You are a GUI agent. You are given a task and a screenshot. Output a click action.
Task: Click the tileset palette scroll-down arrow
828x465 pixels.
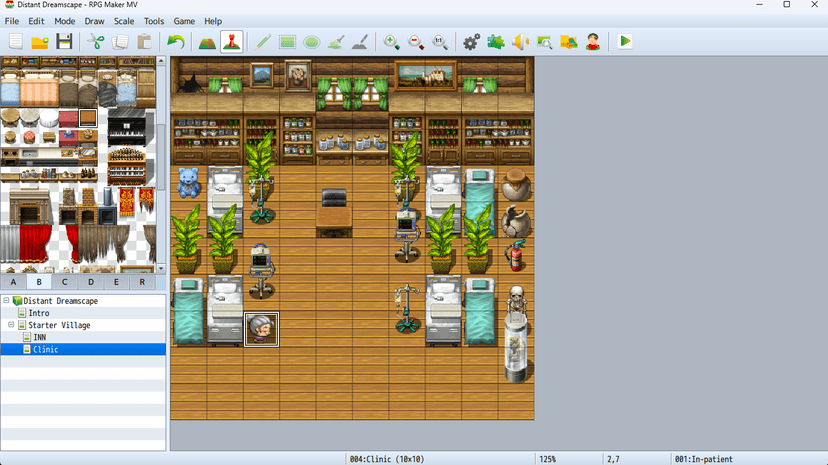(161, 269)
